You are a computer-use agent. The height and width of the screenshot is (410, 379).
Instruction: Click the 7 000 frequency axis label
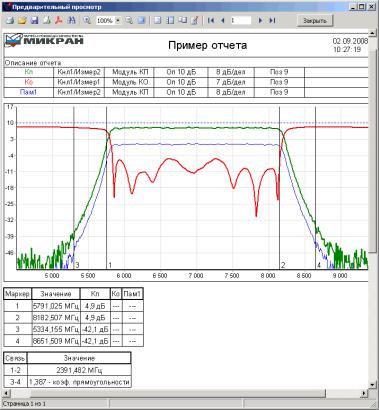coord(196,276)
